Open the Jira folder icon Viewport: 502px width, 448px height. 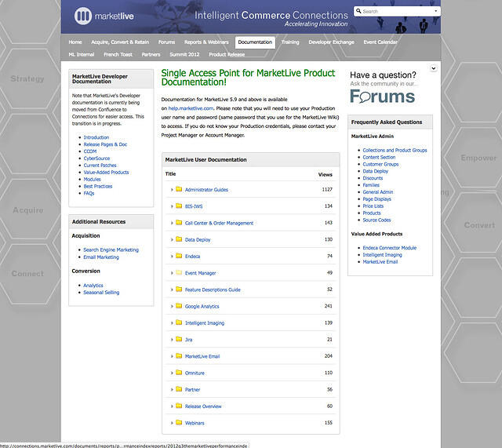tap(179, 339)
